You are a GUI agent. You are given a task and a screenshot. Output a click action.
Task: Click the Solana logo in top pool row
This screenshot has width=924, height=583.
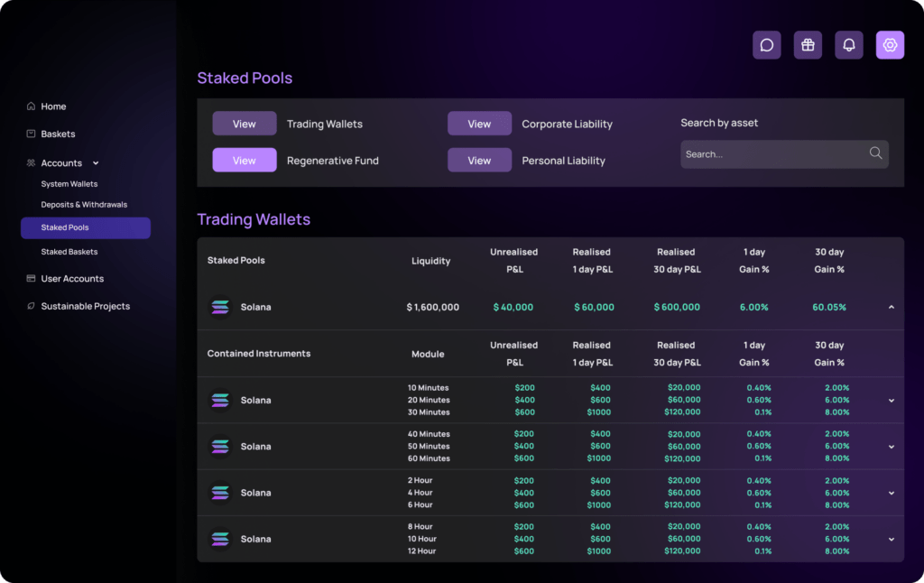(x=220, y=307)
